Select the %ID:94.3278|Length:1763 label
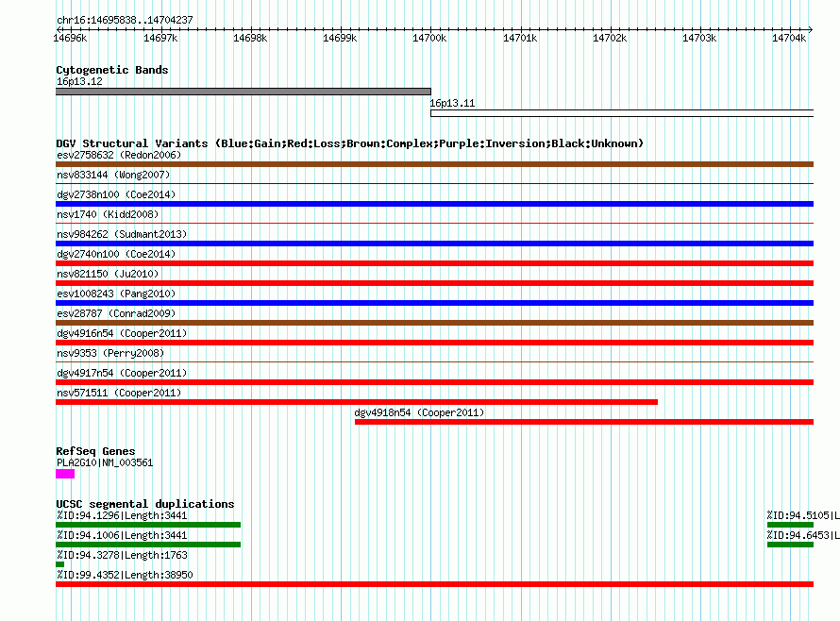Screen dimensions: 840x621 click(122, 555)
